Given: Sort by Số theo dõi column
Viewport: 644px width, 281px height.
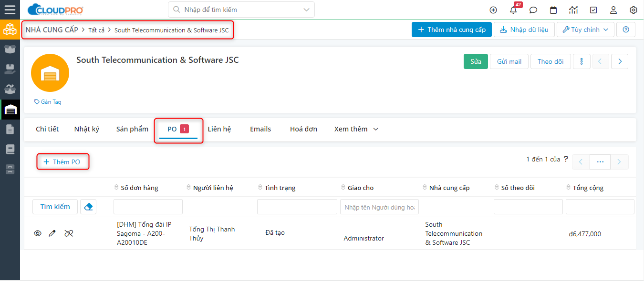Looking at the screenshot, I should tap(515, 188).
